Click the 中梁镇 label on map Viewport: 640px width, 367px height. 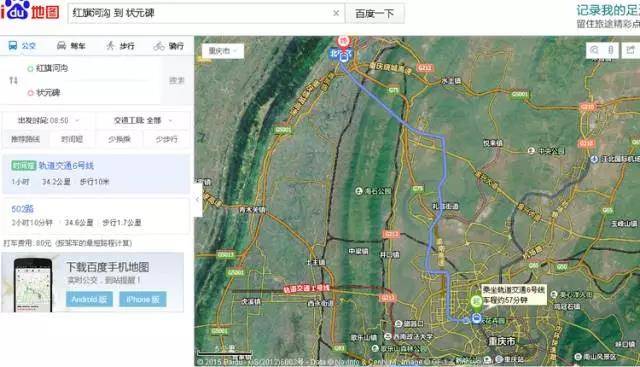click(x=359, y=251)
